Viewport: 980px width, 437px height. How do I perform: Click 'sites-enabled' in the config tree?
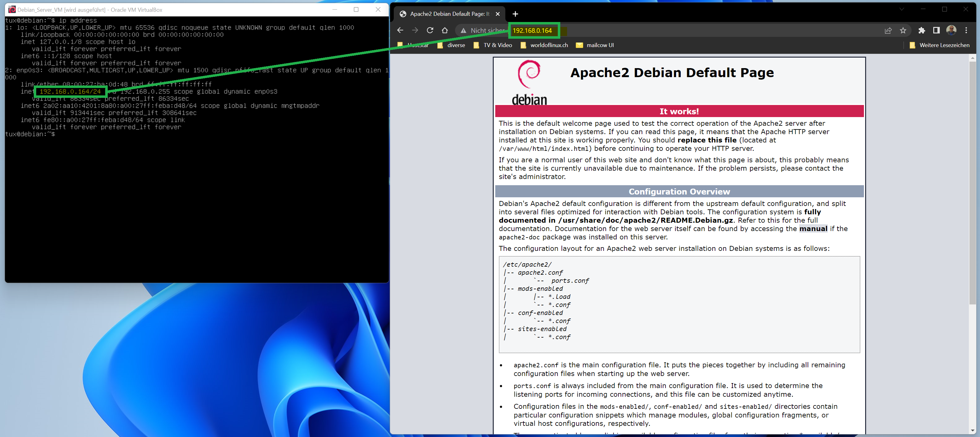point(542,329)
